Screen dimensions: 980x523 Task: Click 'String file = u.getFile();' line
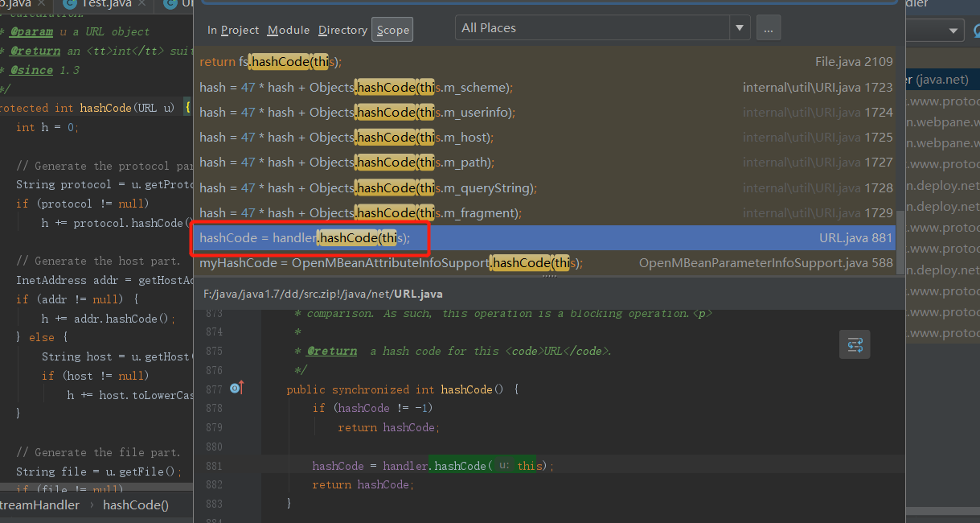coord(99,472)
